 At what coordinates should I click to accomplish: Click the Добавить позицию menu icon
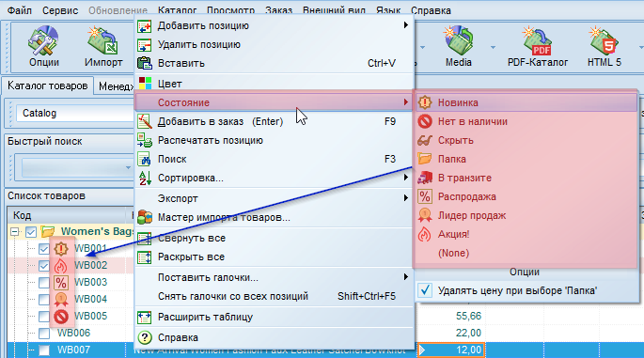tap(145, 26)
